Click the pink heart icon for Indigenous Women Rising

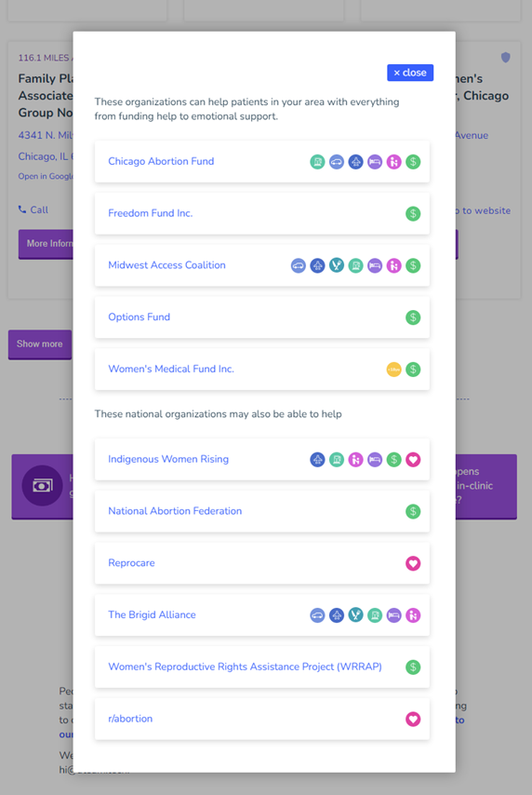pos(413,459)
